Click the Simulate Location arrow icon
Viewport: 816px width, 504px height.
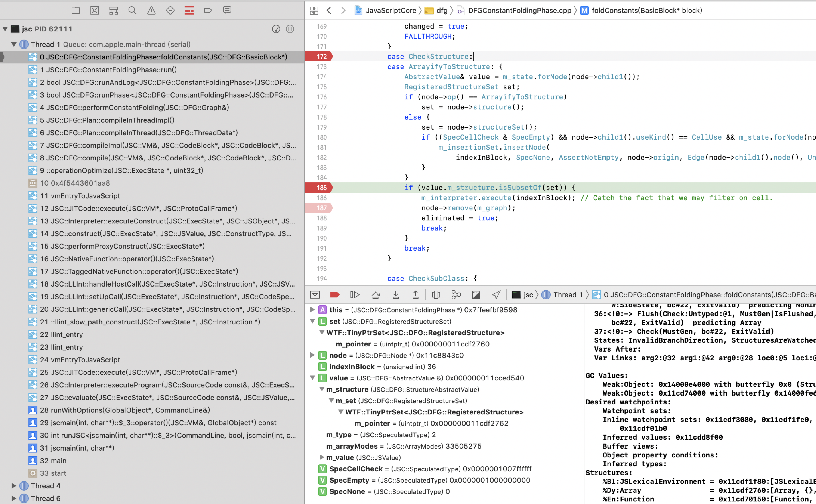(496, 295)
